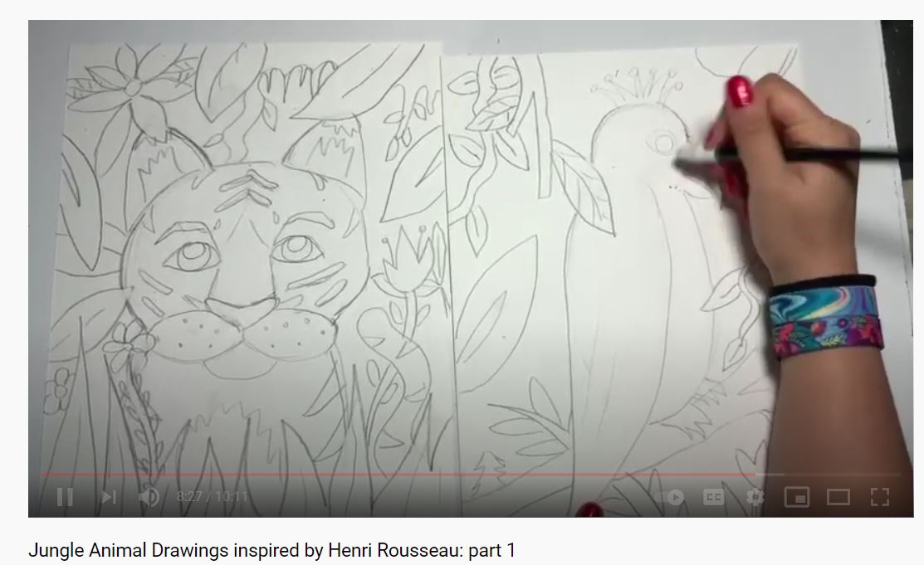Enter full screen mode
924x565 pixels.
pyautogui.click(x=879, y=497)
